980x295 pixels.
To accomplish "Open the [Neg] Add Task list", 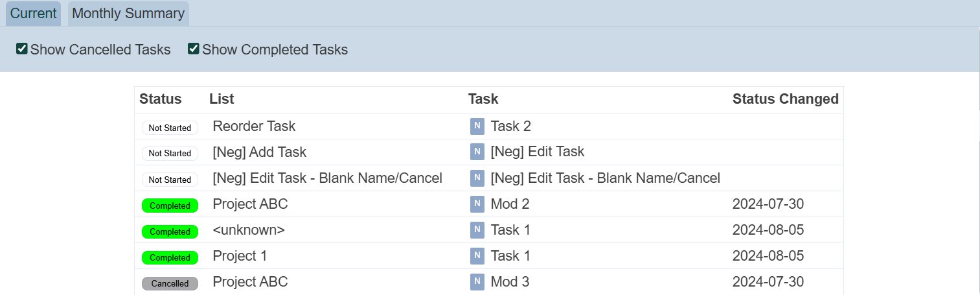I will [x=259, y=152].
